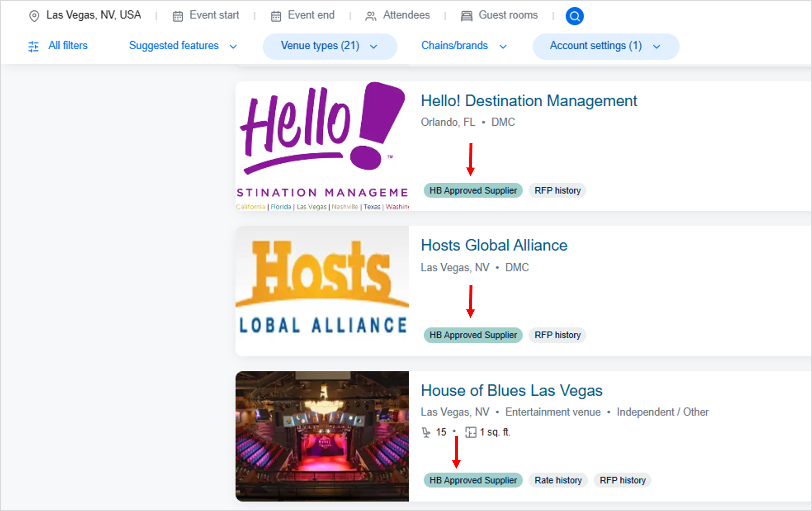Expand the Venue types dropdown
This screenshot has height=511, width=812.
[329, 46]
